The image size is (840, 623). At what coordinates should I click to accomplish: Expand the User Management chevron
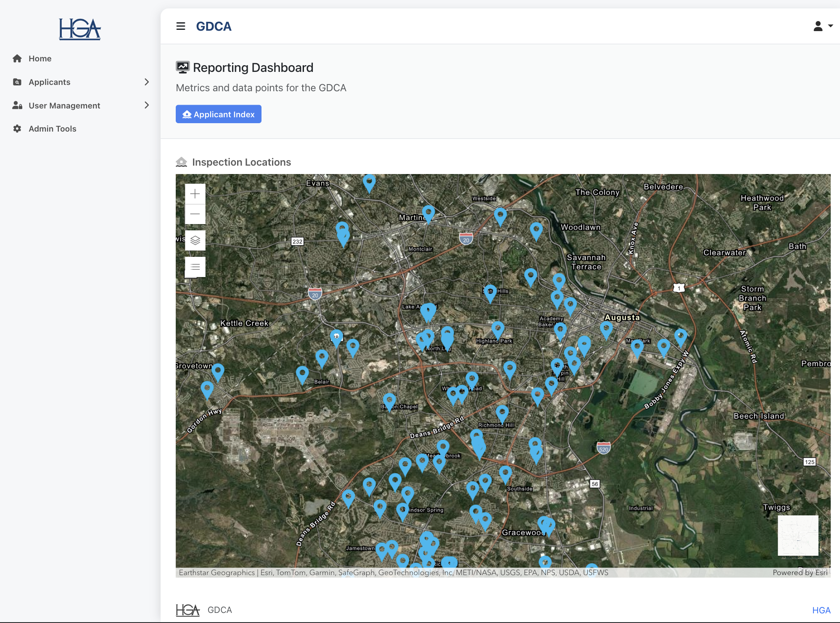coord(147,105)
